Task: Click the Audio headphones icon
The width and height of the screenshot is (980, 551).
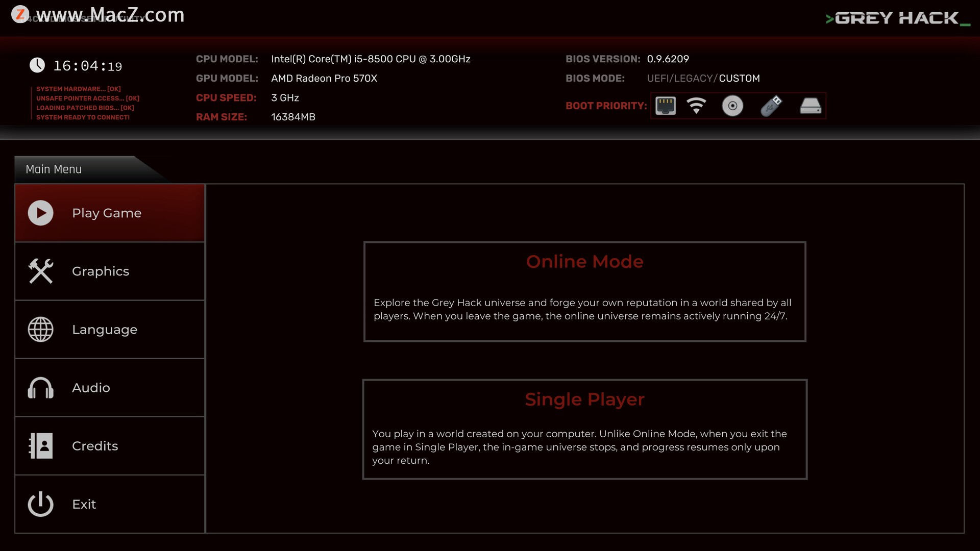Action: [40, 388]
